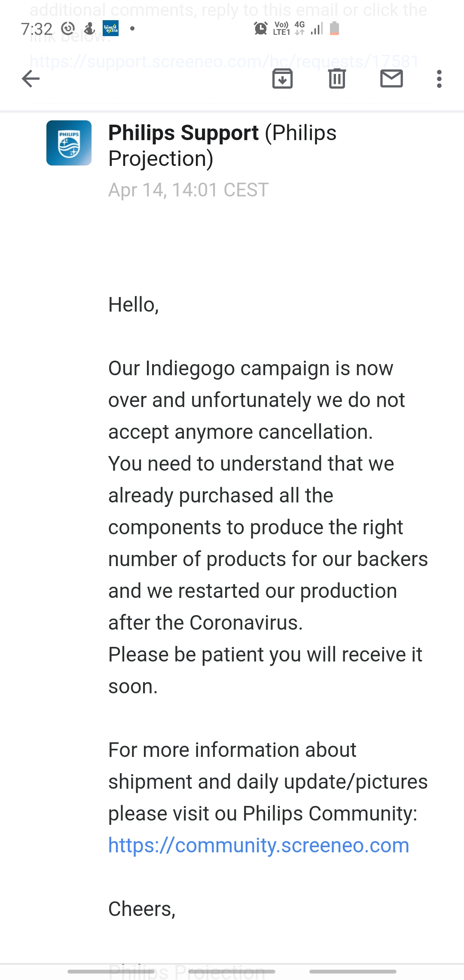Viewport: 464px width, 980px height.
Task: Delete this email using the trash icon
Action: pyautogui.click(x=337, y=79)
